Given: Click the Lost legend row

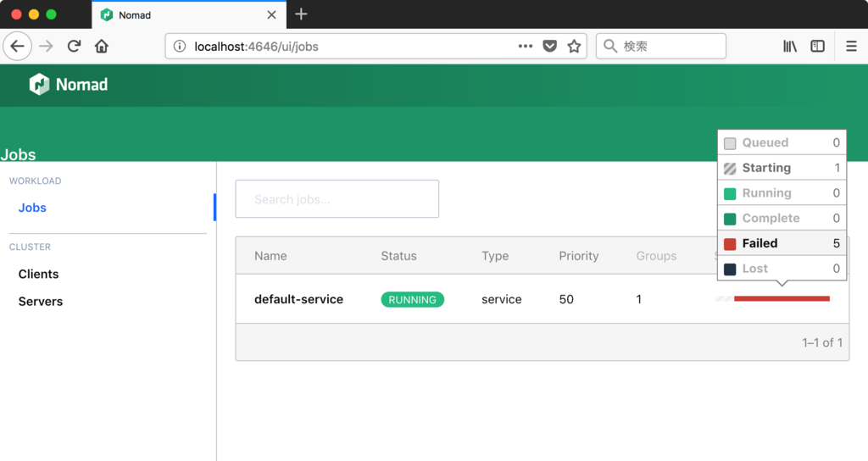Looking at the screenshot, I should pyautogui.click(x=782, y=269).
